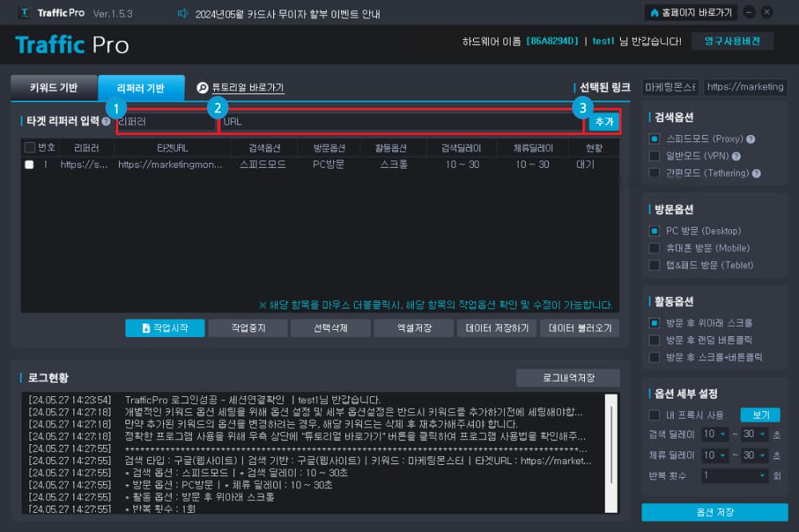Click the selected link keyword field 마케팅몬스터

pos(670,87)
